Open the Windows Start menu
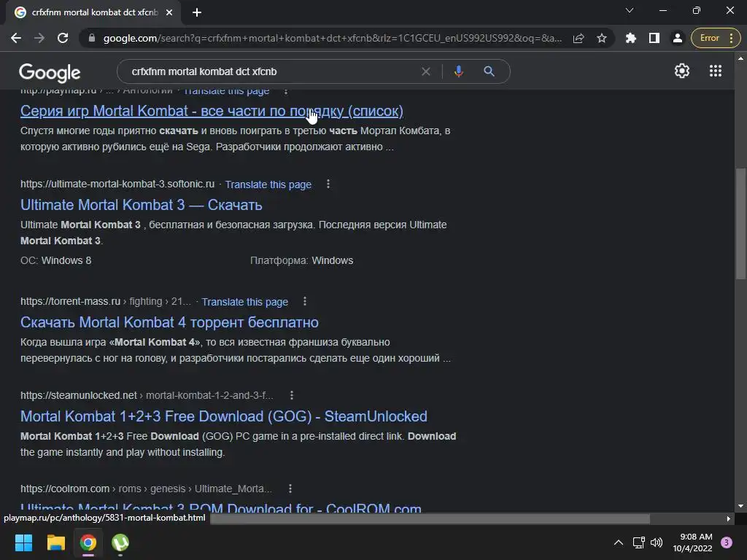The image size is (747, 560). point(23,542)
